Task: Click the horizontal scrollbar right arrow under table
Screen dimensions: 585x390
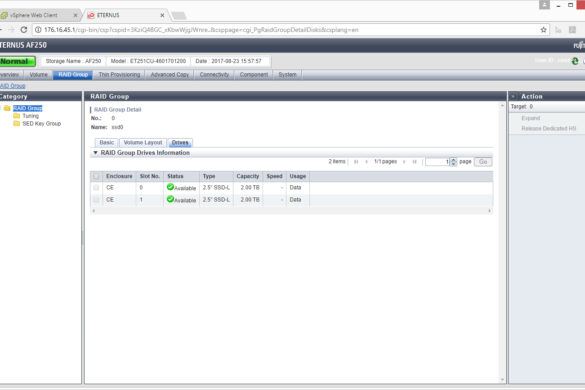Action: (489, 211)
